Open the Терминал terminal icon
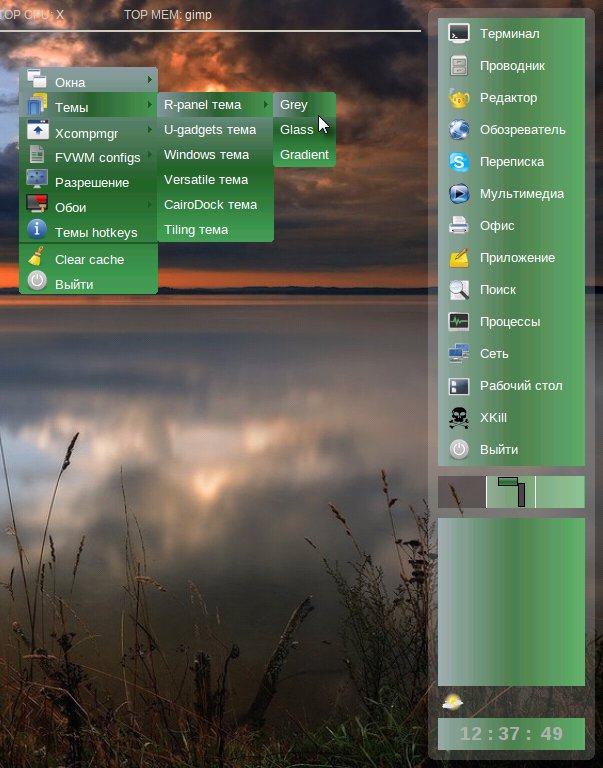The width and height of the screenshot is (603, 768). tap(459, 33)
